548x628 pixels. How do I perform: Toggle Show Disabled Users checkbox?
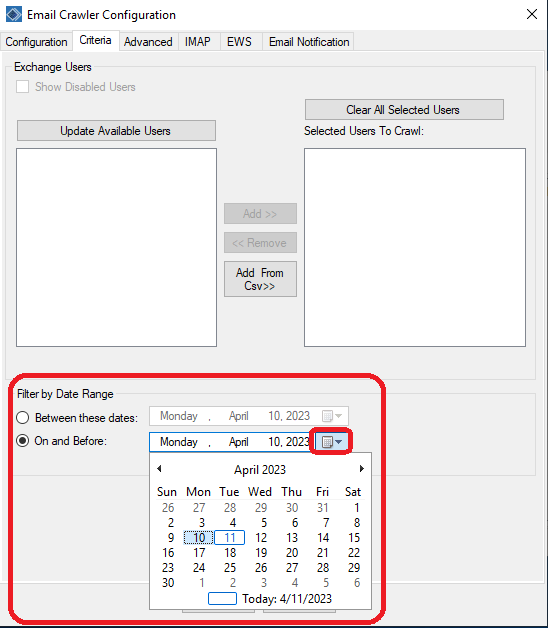22,87
